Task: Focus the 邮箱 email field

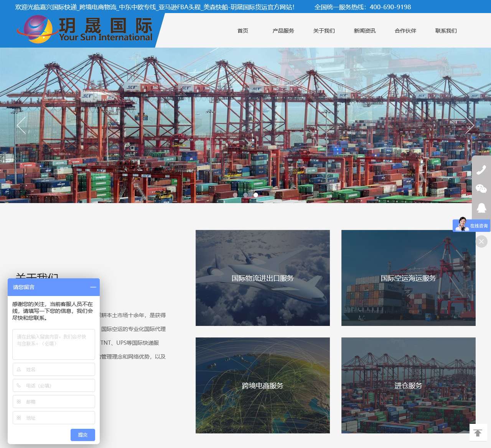Action: (x=54, y=402)
